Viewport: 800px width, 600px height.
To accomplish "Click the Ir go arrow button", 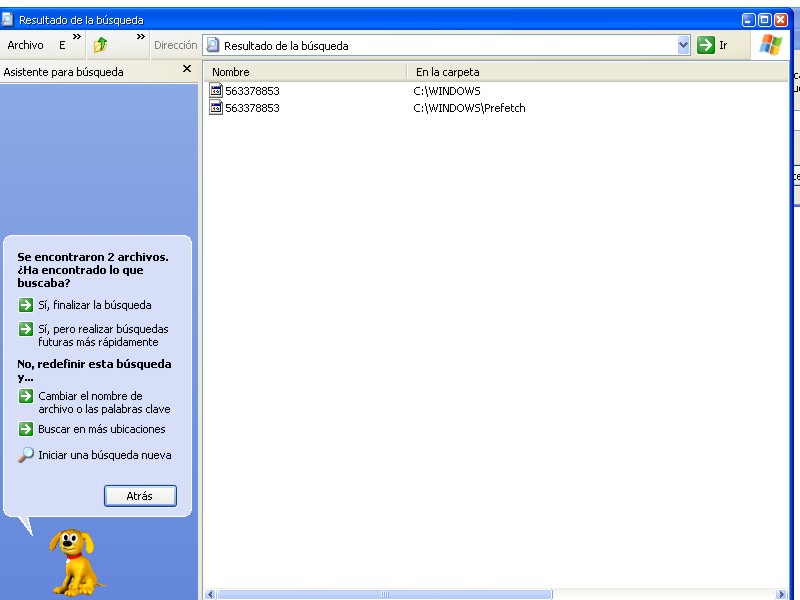I will (x=706, y=45).
